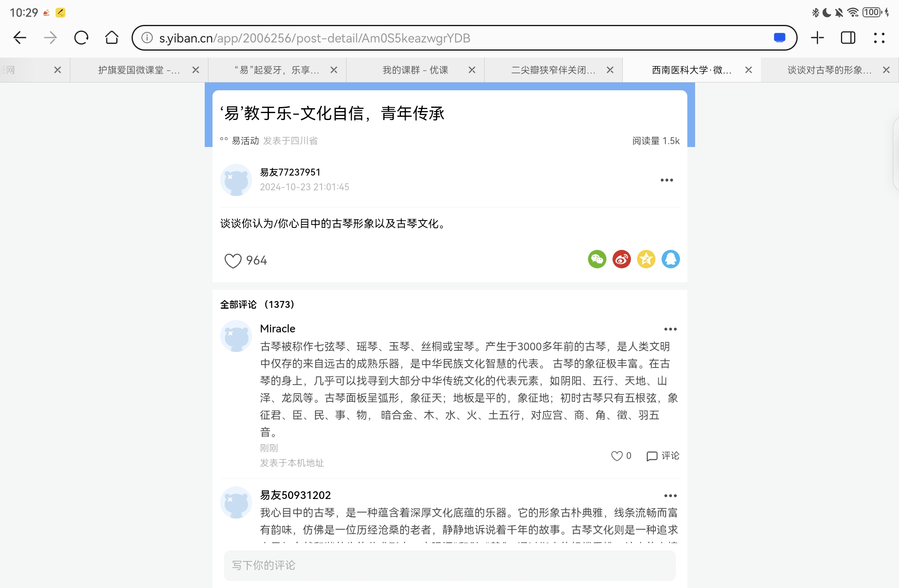899x588 pixels.
Task: Open 易活动 category link
Action: click(x=245, y=141)
